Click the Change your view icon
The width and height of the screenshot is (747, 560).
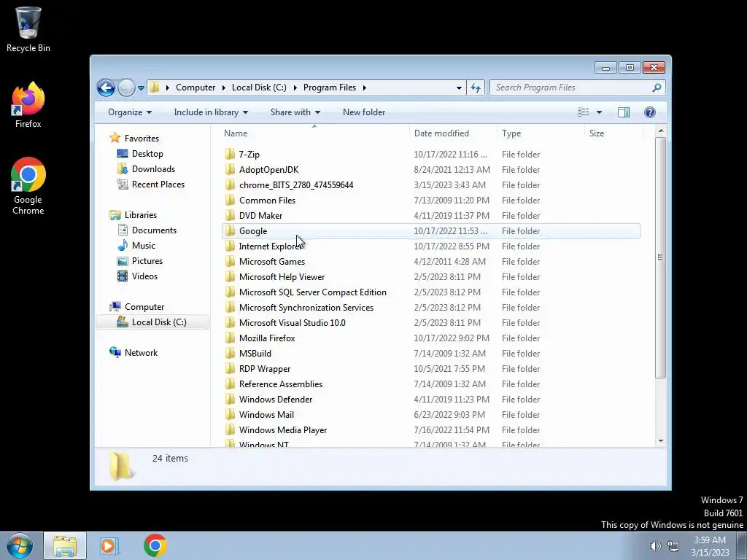point(583,112)
